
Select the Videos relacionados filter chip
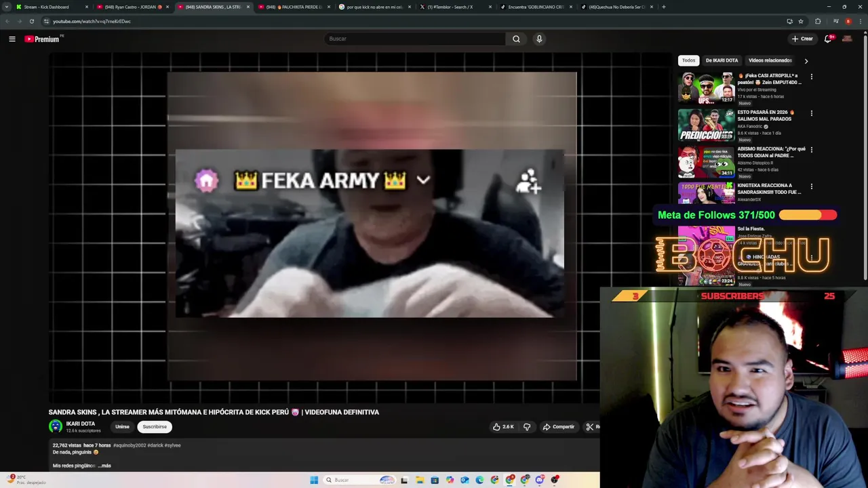click(770, 60)
